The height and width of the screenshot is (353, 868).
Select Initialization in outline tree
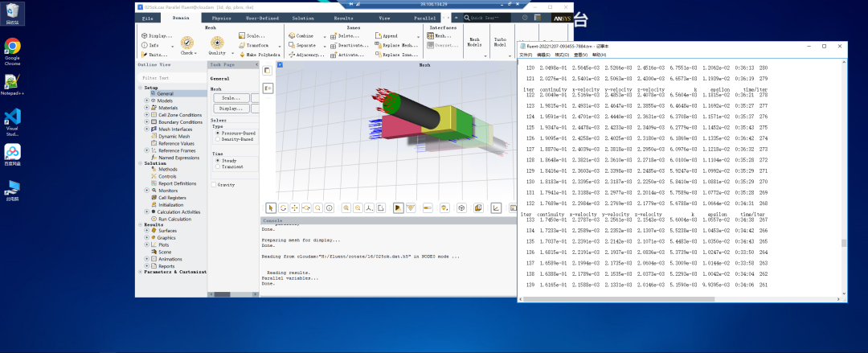pos(171,204)
